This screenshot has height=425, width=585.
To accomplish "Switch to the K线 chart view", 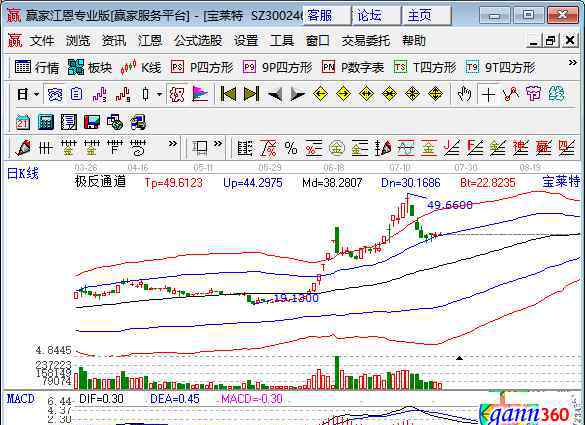I will click(140, 67).
